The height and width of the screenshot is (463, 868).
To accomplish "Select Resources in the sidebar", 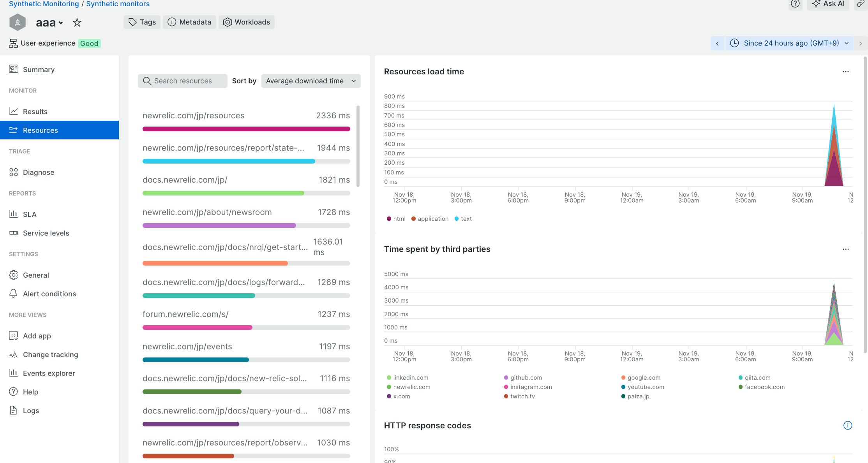I will (59, 130).
